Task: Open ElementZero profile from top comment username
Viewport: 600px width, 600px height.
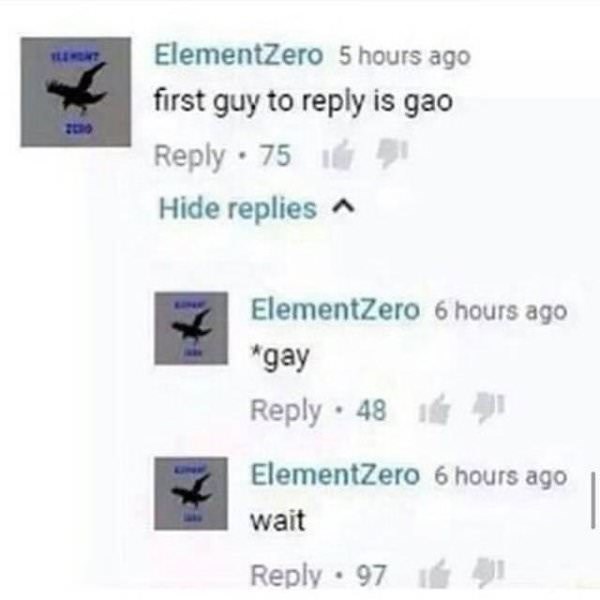Action: [238, 55]
